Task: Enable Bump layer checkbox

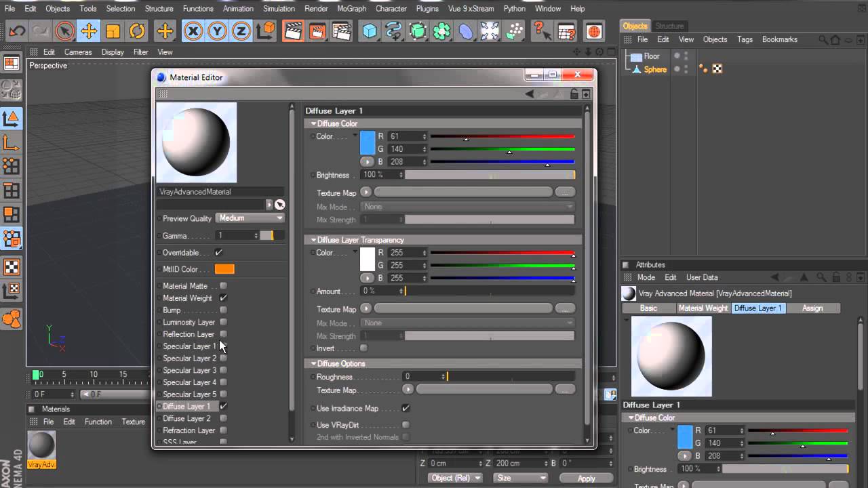Action: point(223,310)
